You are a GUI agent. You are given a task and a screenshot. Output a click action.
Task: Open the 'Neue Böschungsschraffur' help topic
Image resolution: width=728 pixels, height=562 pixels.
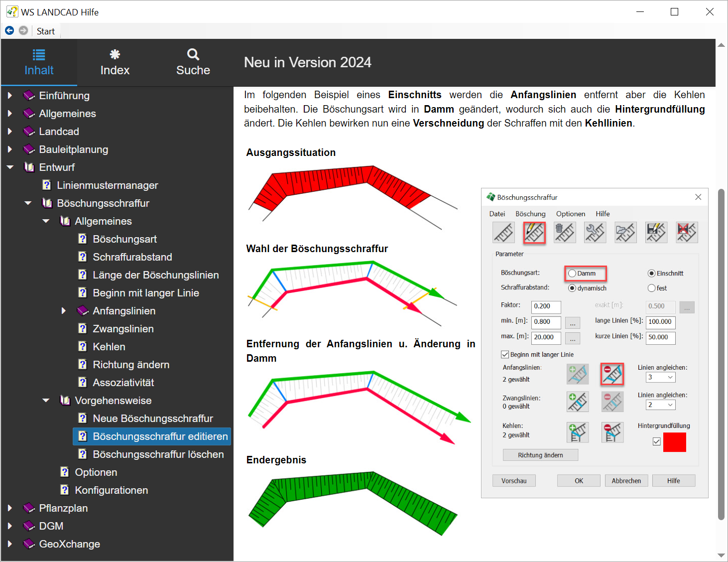(152, 419)
